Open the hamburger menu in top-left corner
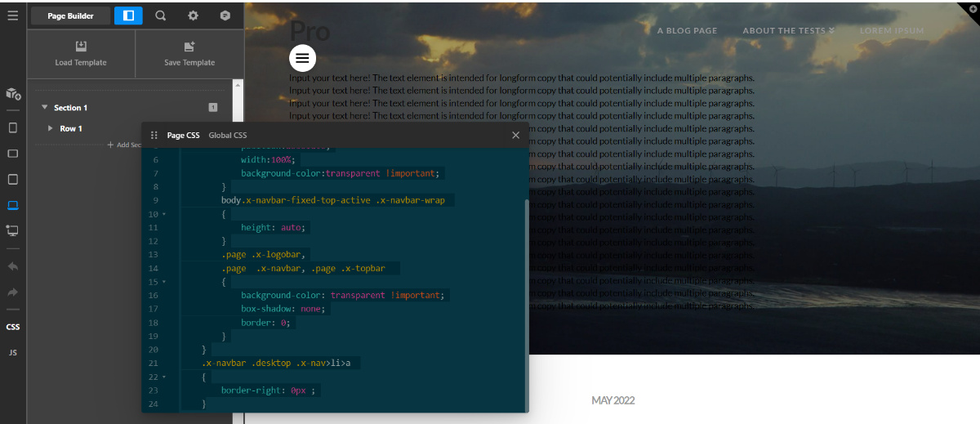 (12, 15)
